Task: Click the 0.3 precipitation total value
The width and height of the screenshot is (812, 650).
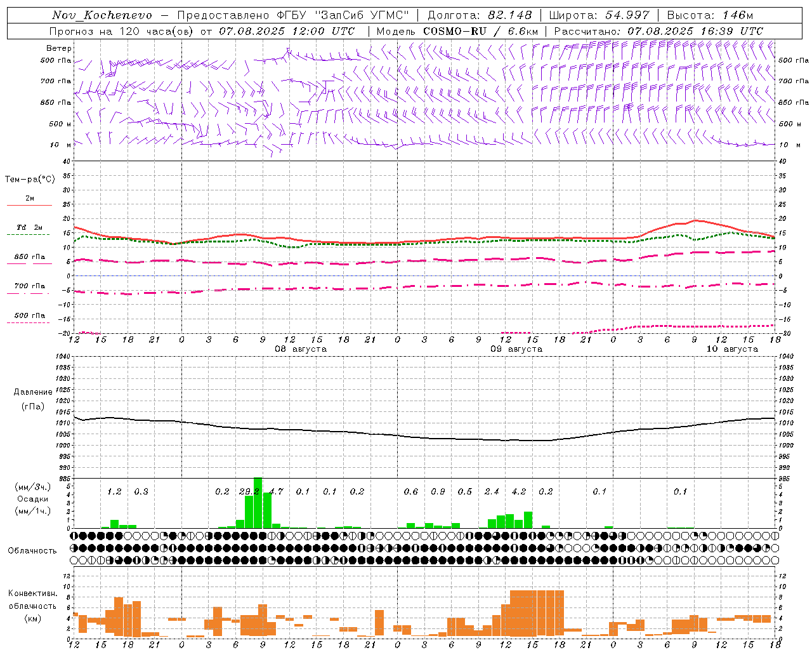Action: pos(141,491)
